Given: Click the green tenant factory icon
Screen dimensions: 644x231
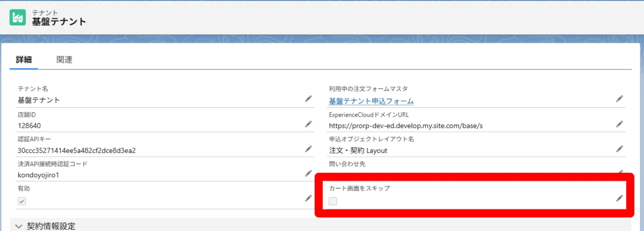Looking at the screenshot, I should (x=18, y=17).
